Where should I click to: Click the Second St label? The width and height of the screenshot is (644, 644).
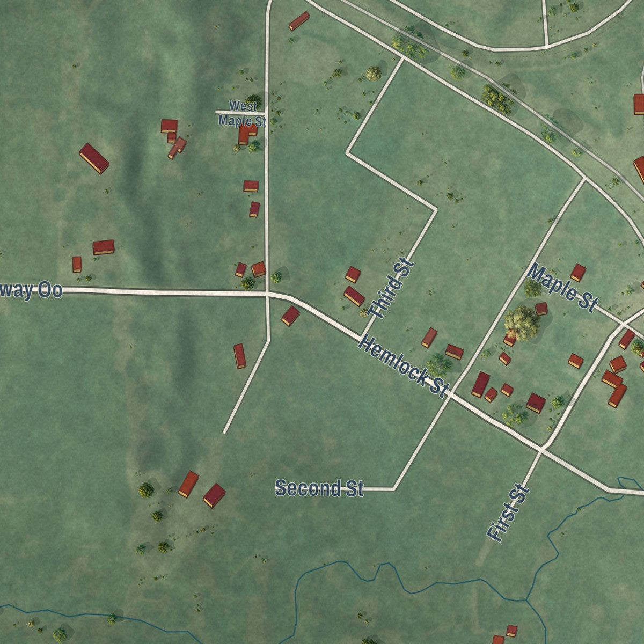point(319,488)
